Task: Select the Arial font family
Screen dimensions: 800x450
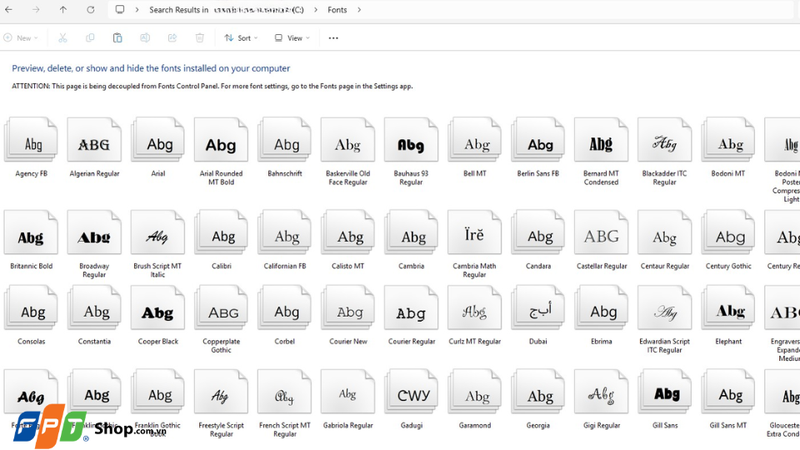Action: pyautogui.click(x=158, y=147)
